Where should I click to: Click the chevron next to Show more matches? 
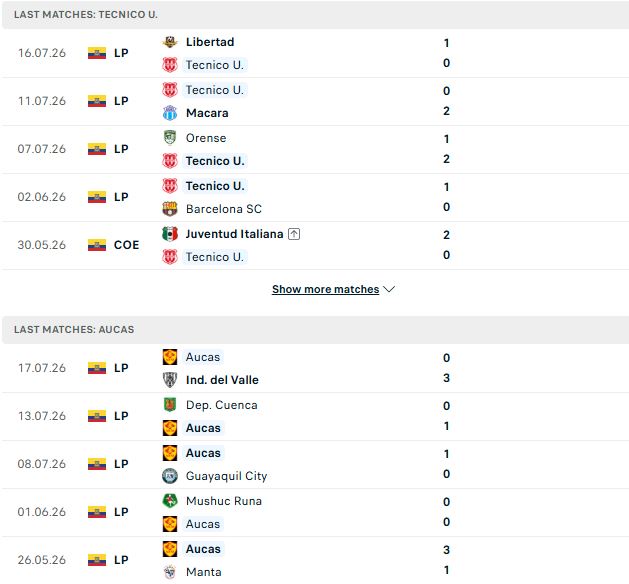(x=389, y=289)
